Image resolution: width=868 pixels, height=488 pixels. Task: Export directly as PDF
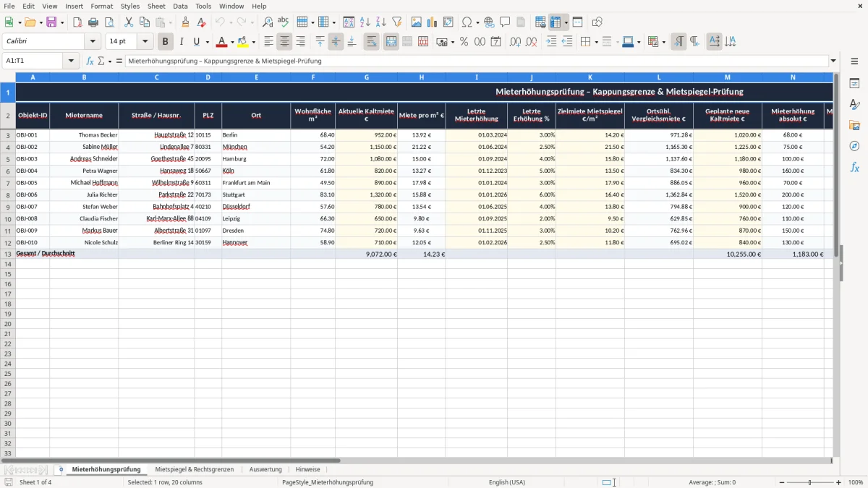77,22
